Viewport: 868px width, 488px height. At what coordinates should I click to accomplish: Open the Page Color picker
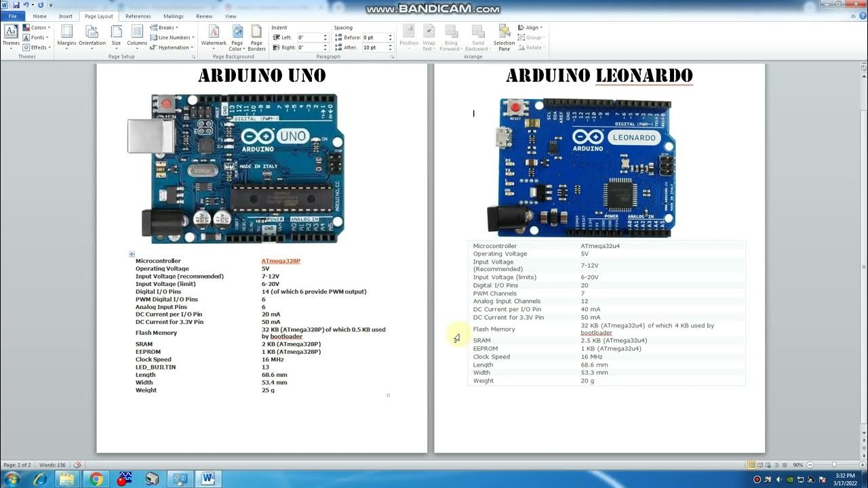click(237, 37)
